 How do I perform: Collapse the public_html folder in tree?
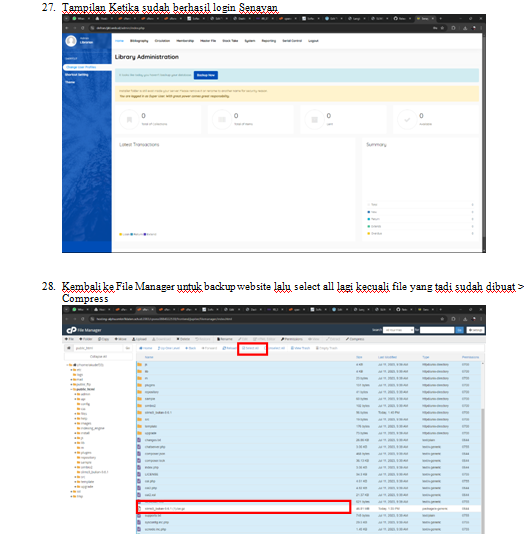click(72, 389)
